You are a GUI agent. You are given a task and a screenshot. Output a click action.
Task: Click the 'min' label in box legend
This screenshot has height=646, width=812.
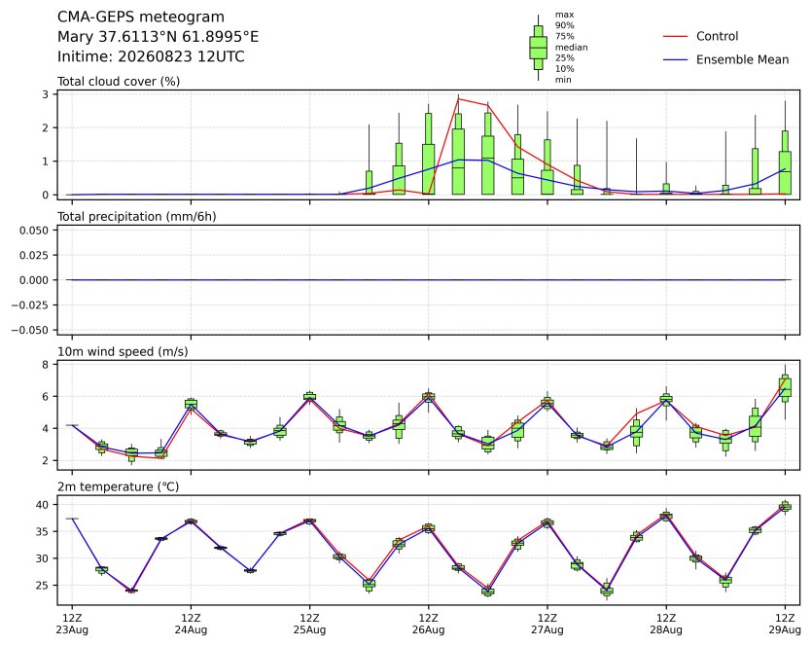[563, 80]
